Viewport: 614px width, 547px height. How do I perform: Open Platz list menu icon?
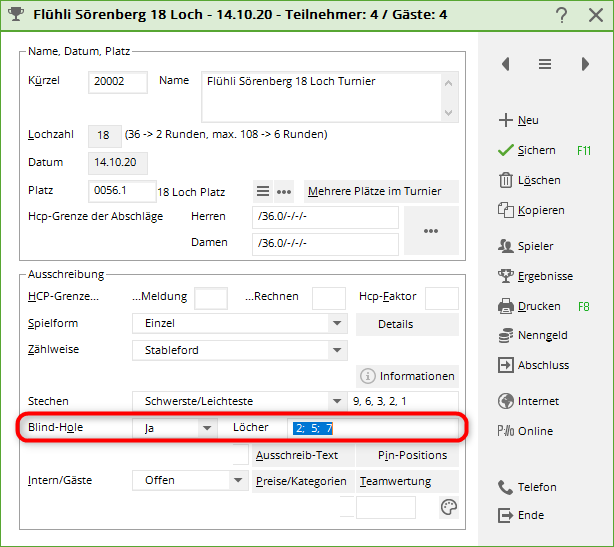[263, 191]
